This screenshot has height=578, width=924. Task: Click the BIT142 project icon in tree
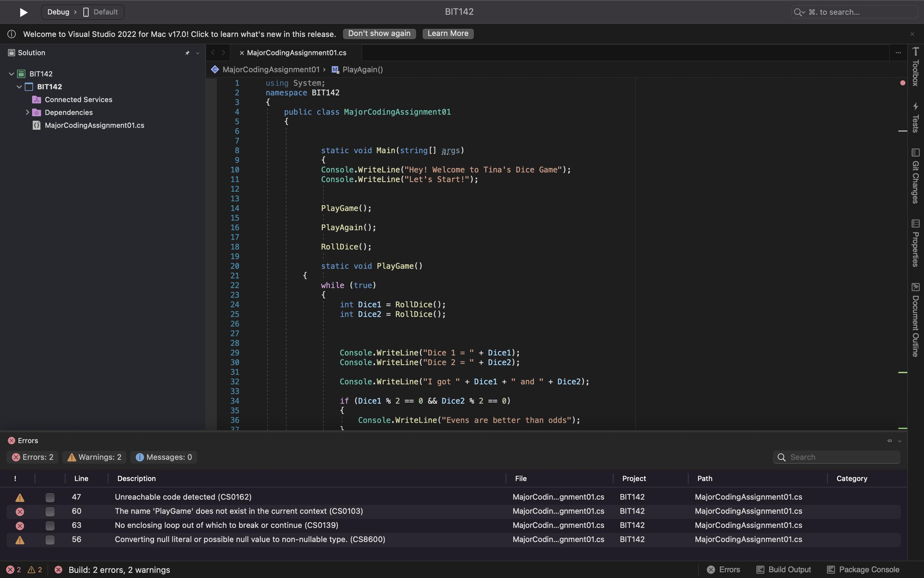[29, 87]
